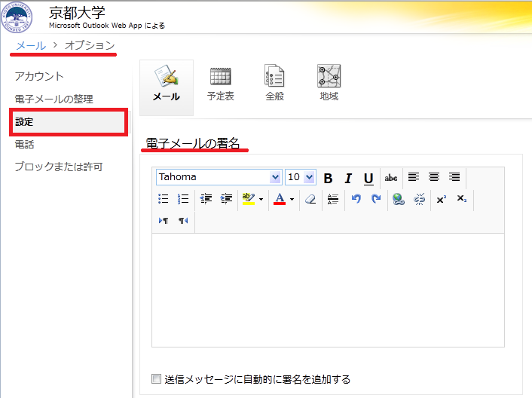Viewport: 532px width, 398px height.
Task: Insert bulleted list
Action: (164, 199)
